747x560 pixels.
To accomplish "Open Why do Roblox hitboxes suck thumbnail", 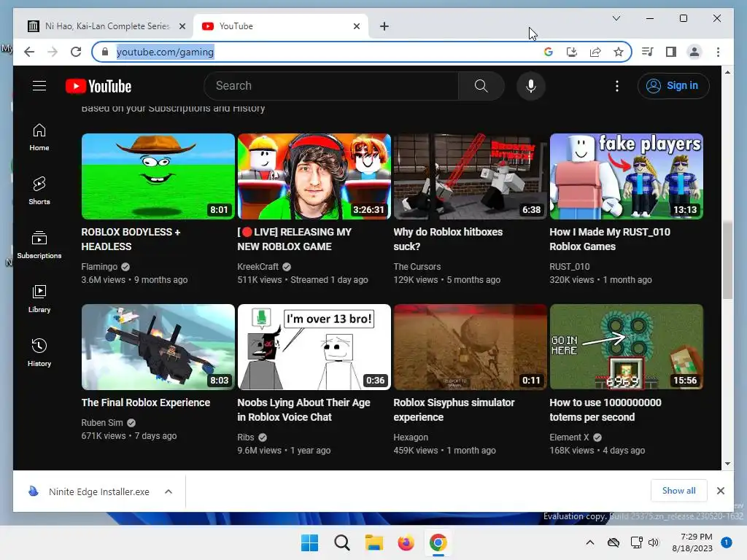I will click(x=471, y=176).
